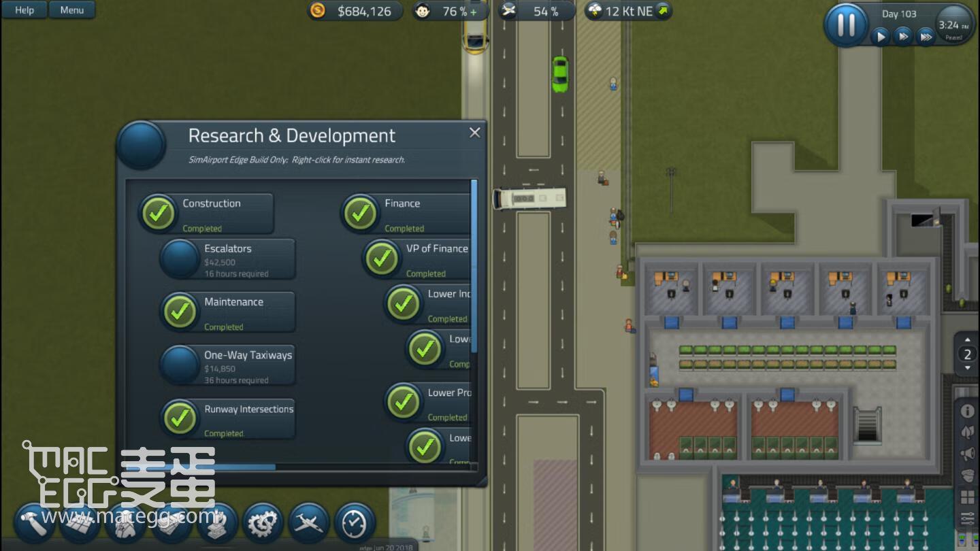Image resolution: width=980 pixels, height=551 pixels.
Task: Click the research panel vertical scrollbar
Action: (x=474, y=267)
